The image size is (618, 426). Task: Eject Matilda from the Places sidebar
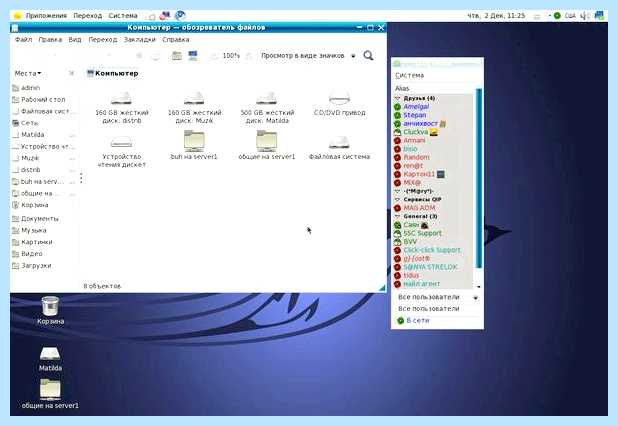pyautogui.click(x=72, y=135)
